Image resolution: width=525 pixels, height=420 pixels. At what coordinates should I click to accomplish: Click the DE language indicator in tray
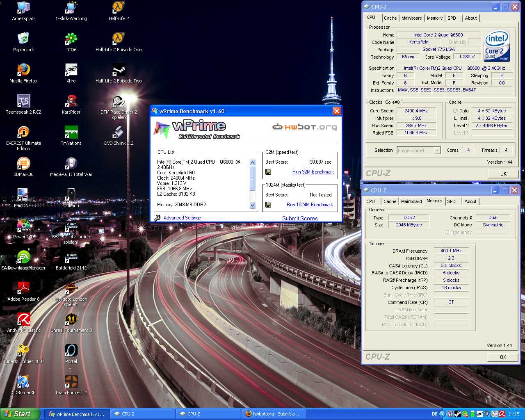pyautogui.click(x=434, y=414)
